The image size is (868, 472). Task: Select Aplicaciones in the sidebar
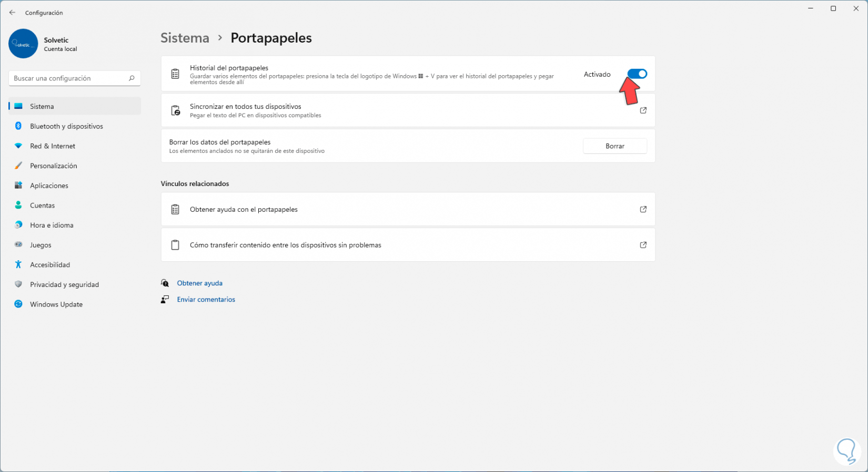click(x=49, y=186)
